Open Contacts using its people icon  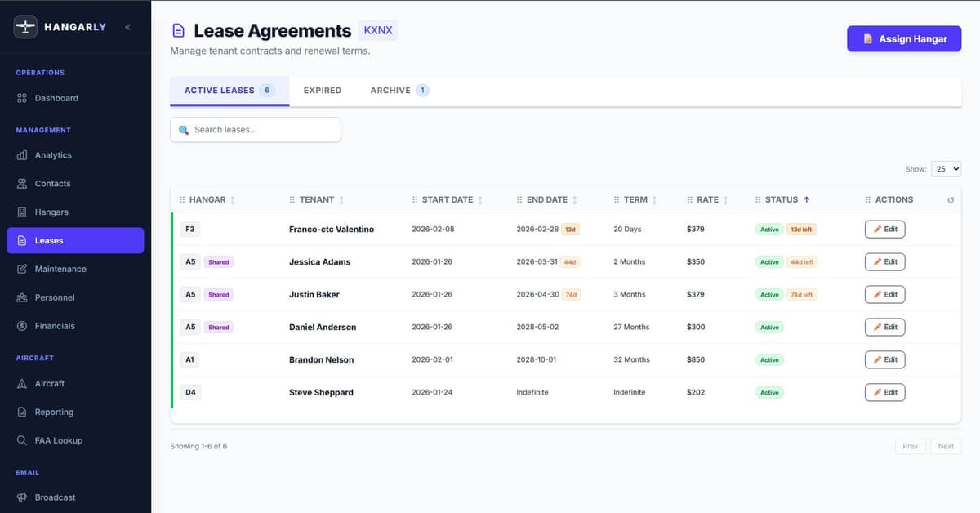click(22, 183)
